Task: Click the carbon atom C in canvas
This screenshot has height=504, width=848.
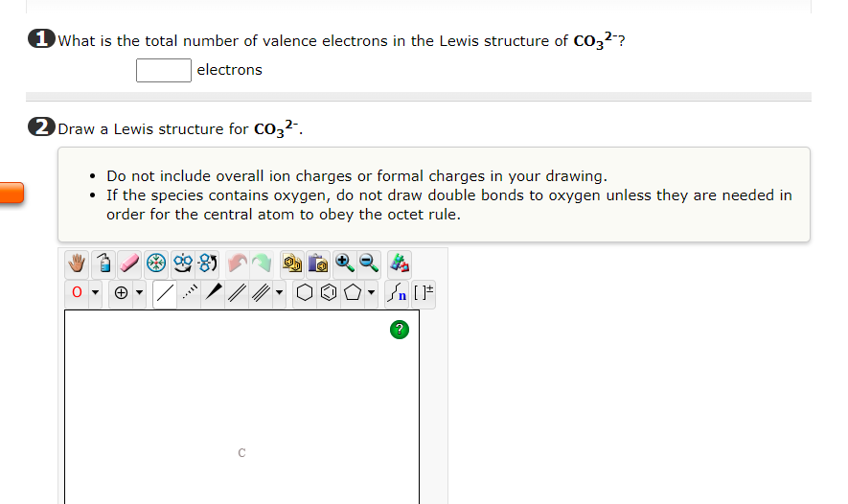Action: point(241,452)
